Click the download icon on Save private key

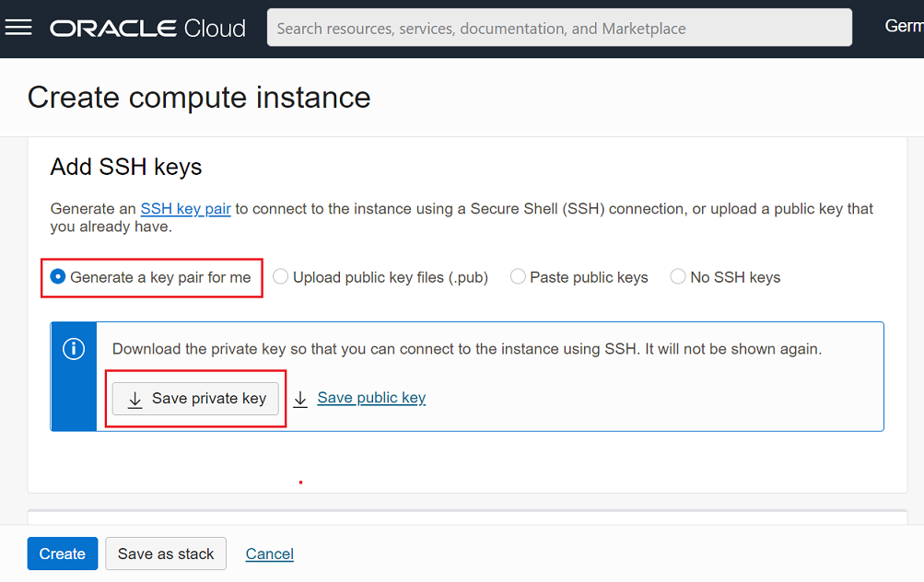point(135,398)
